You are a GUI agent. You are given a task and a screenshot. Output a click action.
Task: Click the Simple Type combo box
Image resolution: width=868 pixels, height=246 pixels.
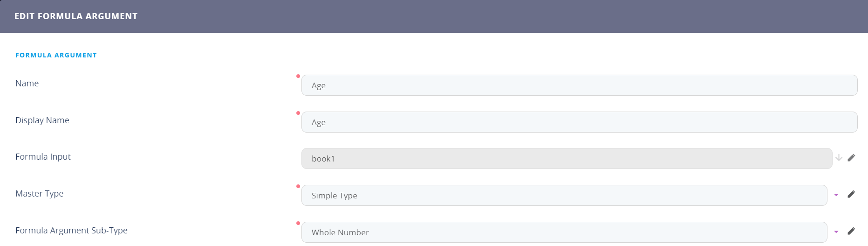coord(564,196)
